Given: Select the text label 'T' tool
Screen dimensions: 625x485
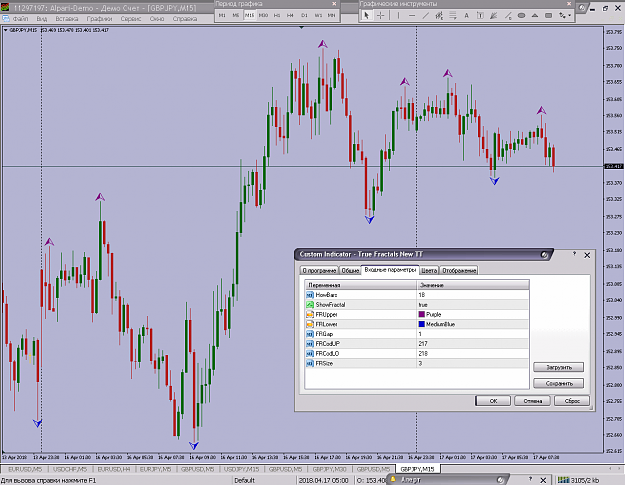Looking at the screenshot, I should click(480, 16).
